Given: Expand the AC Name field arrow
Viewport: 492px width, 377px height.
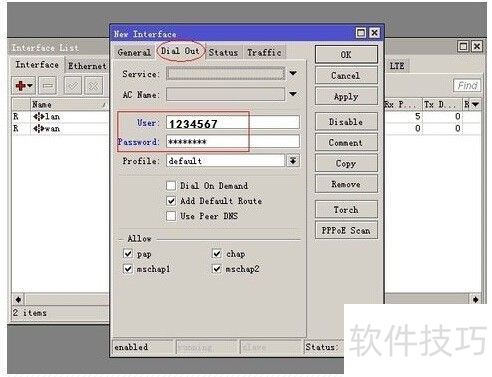Looking at the screenshot, I should [293, 94].
